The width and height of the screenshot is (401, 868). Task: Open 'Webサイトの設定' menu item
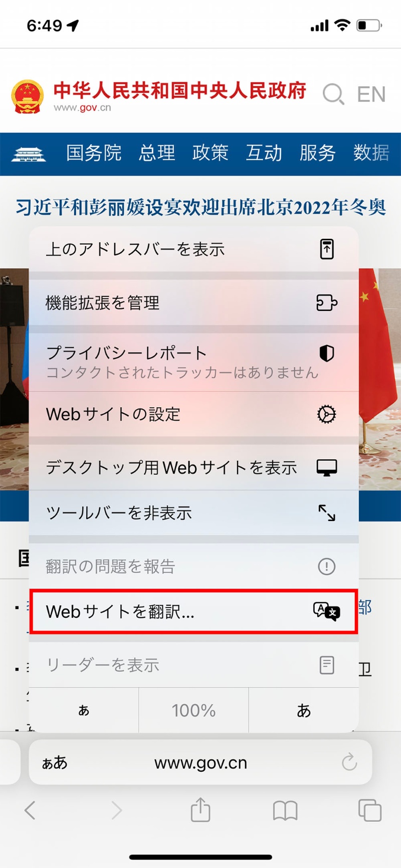[x=193, y=414]
